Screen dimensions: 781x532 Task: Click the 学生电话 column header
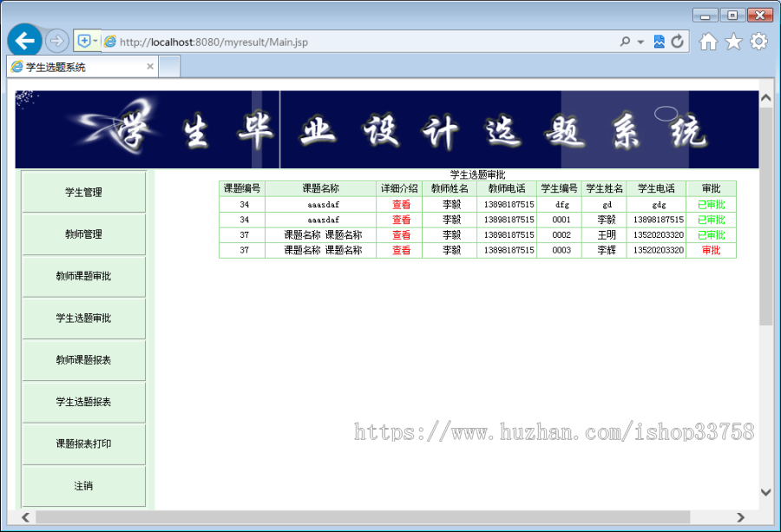point(657,189)
